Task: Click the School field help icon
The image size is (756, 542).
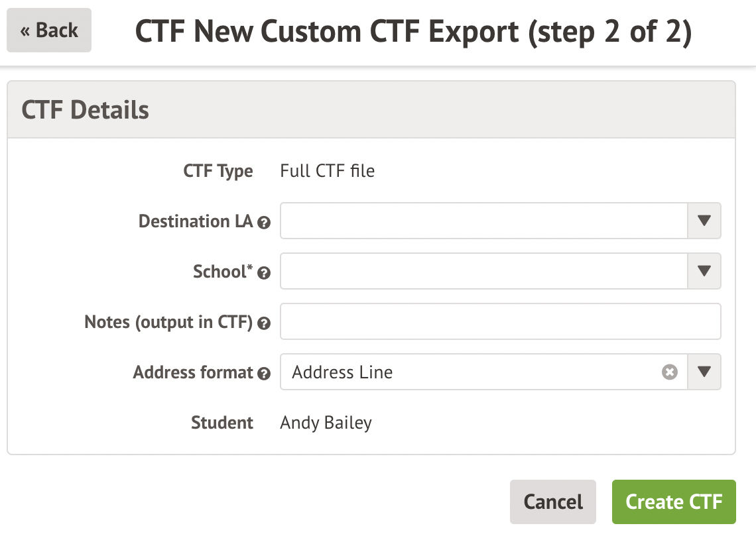Action: (x=264, y=273)
